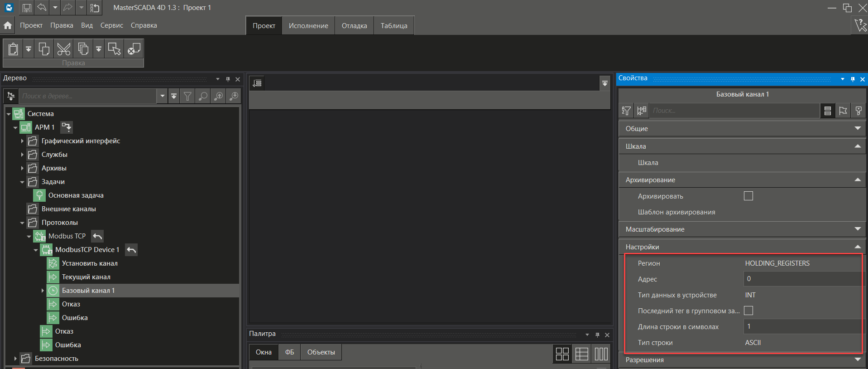Collapse the Протоколы tree node
This screenshot has width=868, height=369.
pos(22,223)
